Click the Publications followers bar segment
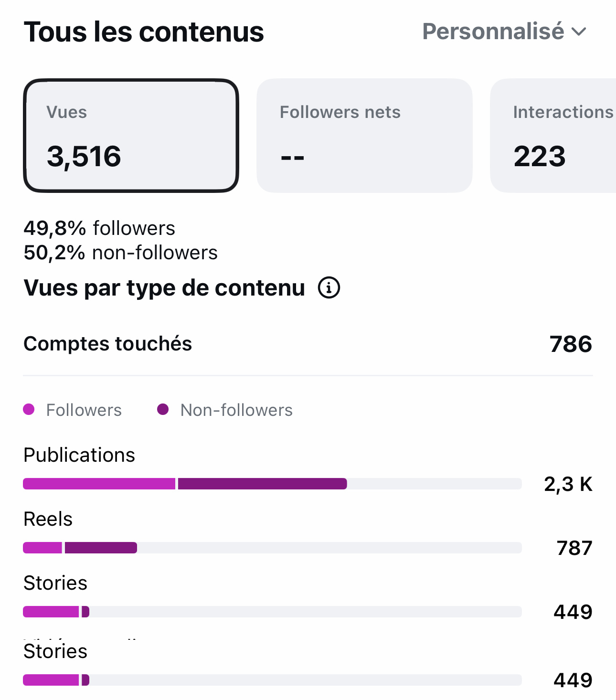This screenshot has height=700, width=616. tap(99, 484)
